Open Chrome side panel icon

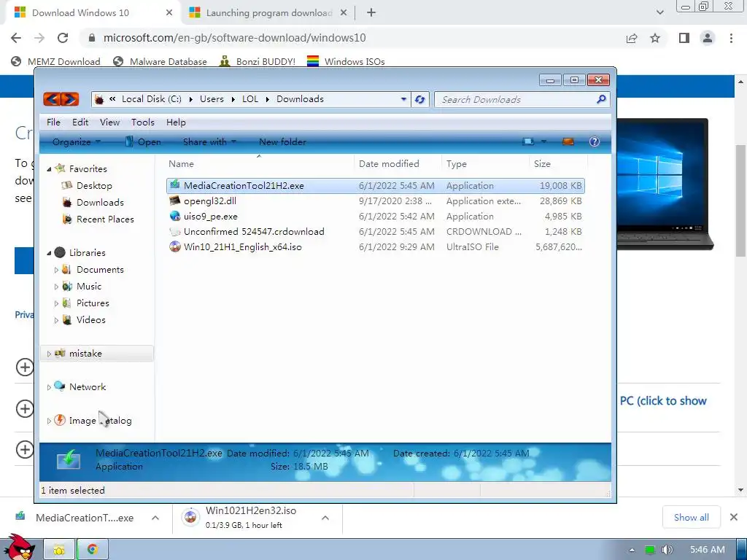pos(684,38)
